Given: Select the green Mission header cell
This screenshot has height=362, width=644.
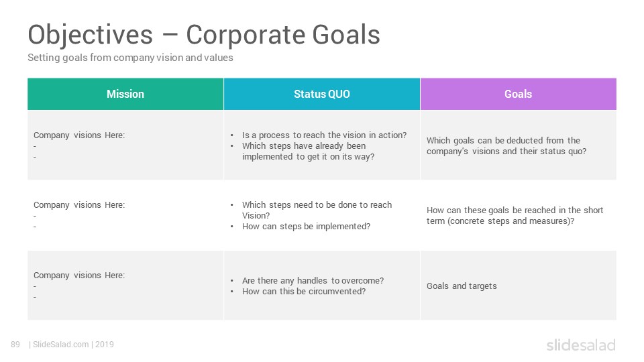Looking at the screenshot, I should [125, 94].
